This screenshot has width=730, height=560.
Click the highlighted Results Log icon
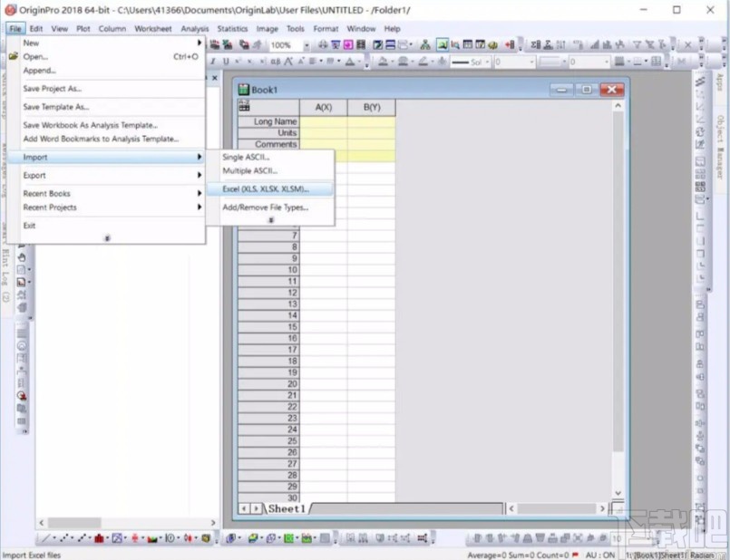443,44
